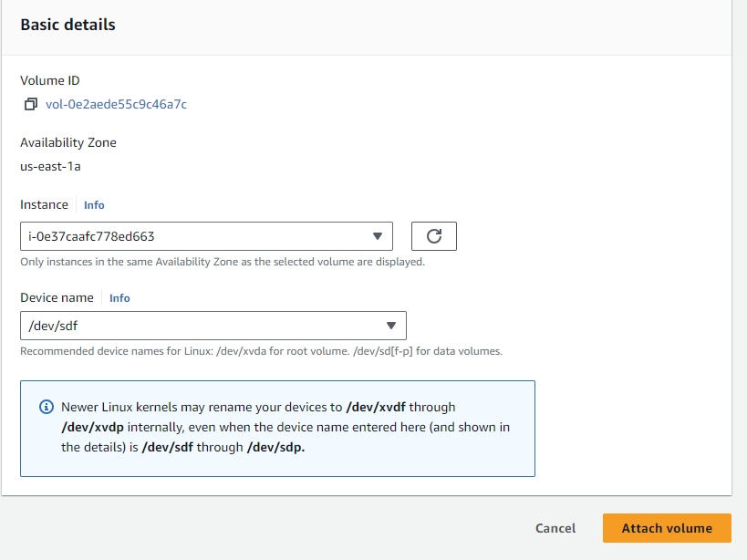Open the Device name Info link
This screenshot has width=747, height=560.
click(119, 297)
